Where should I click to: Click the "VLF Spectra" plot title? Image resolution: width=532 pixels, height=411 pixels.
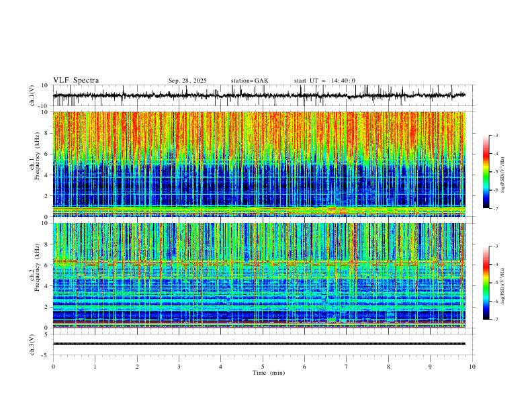pyautogui.click(x=76, y=81)
